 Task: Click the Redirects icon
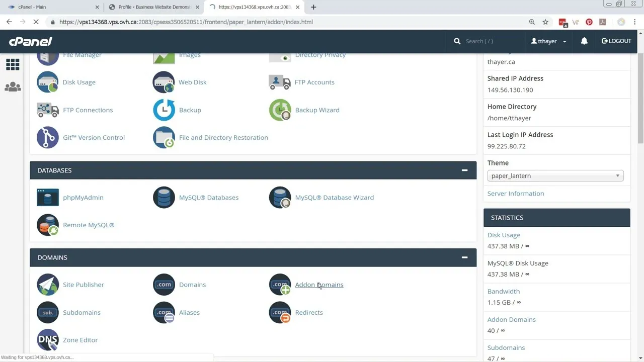(280, 312)
